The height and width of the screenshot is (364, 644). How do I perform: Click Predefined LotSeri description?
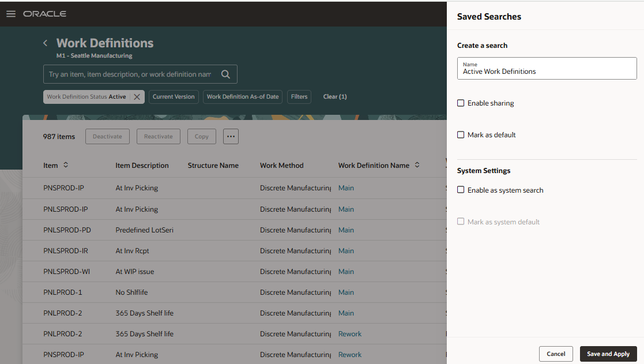pos(145,230)
